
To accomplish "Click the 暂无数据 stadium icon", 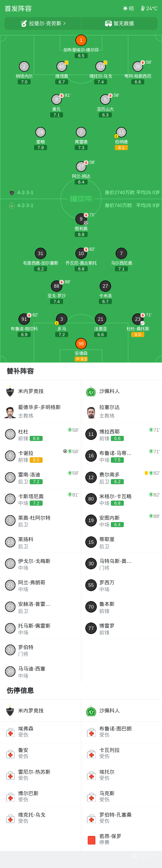I will click(108, 23).
